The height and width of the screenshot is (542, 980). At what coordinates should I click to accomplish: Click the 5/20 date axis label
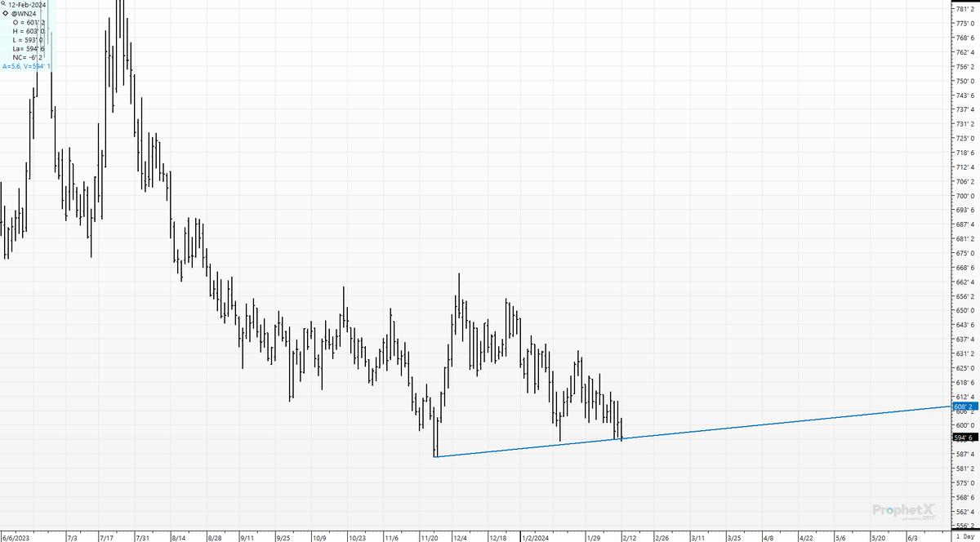coord(878,538)
